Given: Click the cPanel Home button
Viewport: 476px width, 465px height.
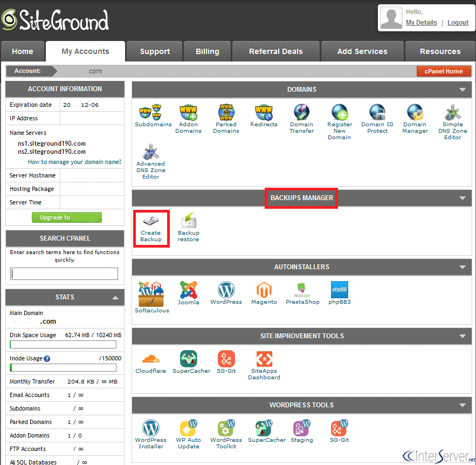Looking at the screenshot, I should click(x=443, y=71).
